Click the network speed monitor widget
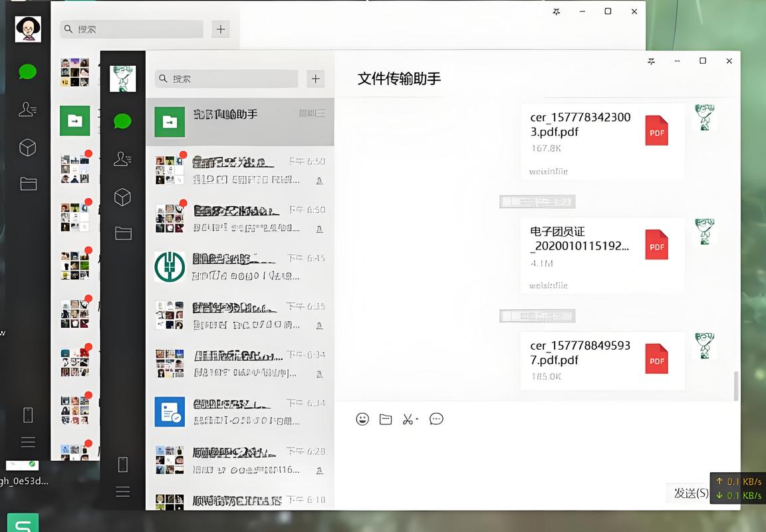The image size is (766, 532). (737, 488)
